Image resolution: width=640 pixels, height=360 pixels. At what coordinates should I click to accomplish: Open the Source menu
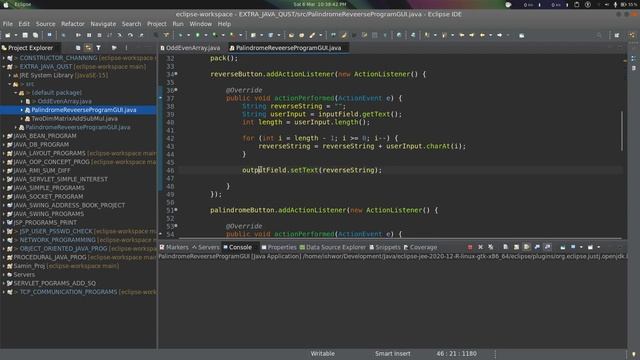(x=45, y=24)
